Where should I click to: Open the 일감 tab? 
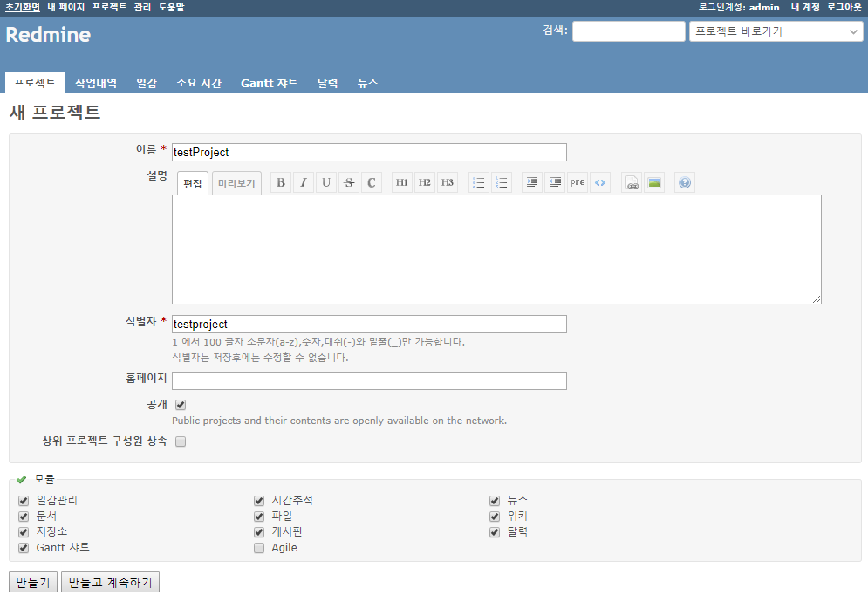tap(147, 83)
